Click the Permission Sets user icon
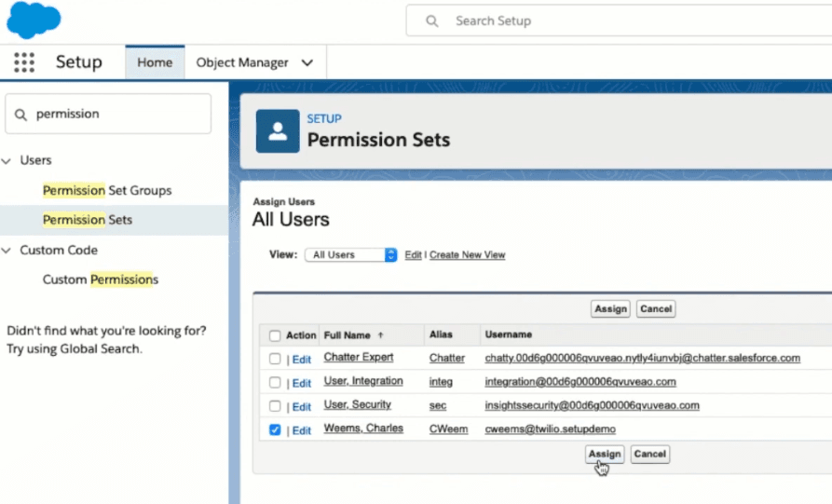 click(278, 130)
